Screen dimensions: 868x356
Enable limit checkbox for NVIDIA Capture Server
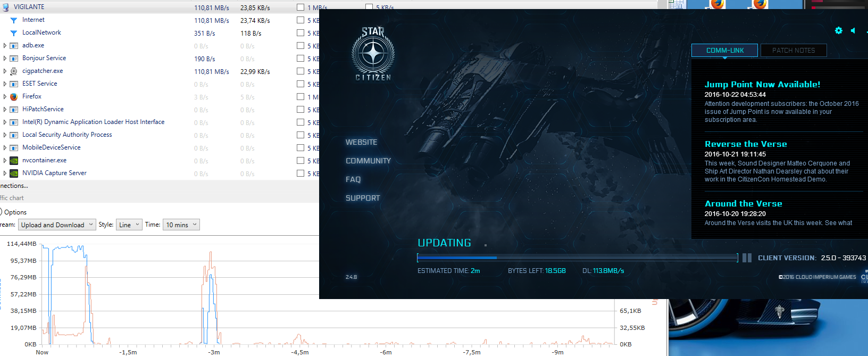(301, 173)
